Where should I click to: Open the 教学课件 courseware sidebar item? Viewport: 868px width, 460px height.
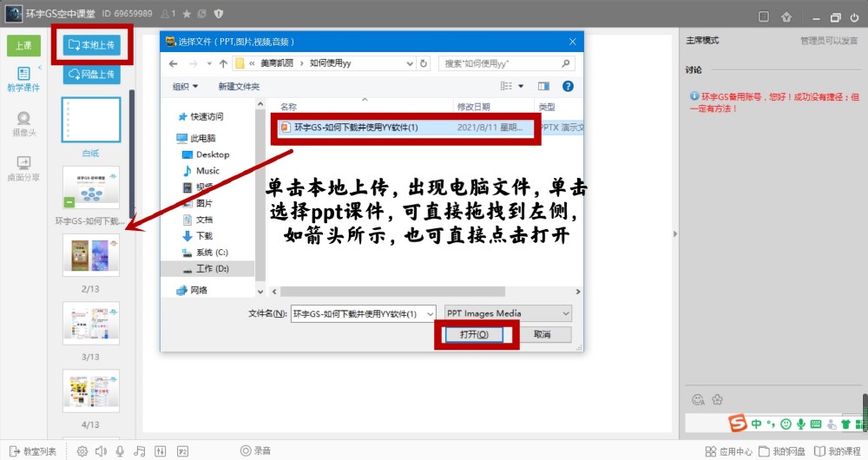(23, 79)
